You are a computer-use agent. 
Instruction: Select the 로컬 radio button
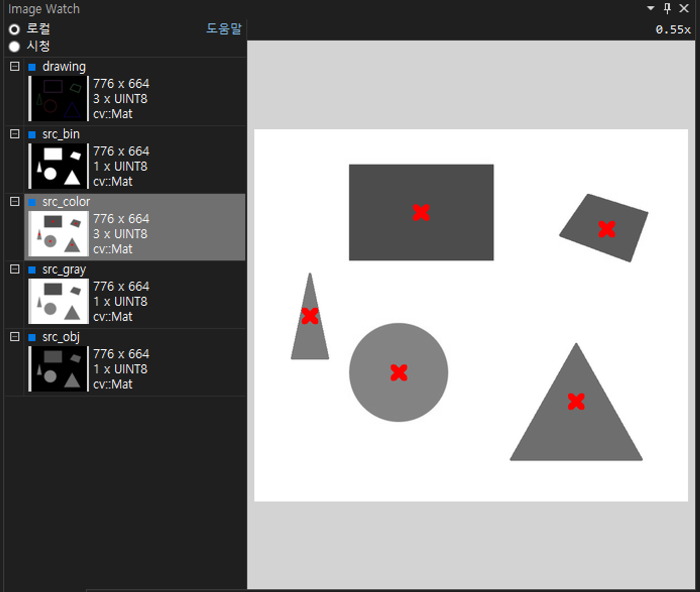point(15,29)
